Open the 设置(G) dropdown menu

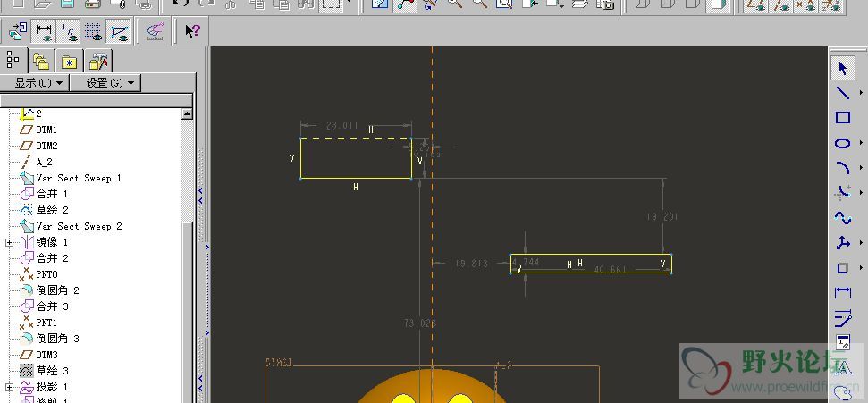tap(105, 83)
